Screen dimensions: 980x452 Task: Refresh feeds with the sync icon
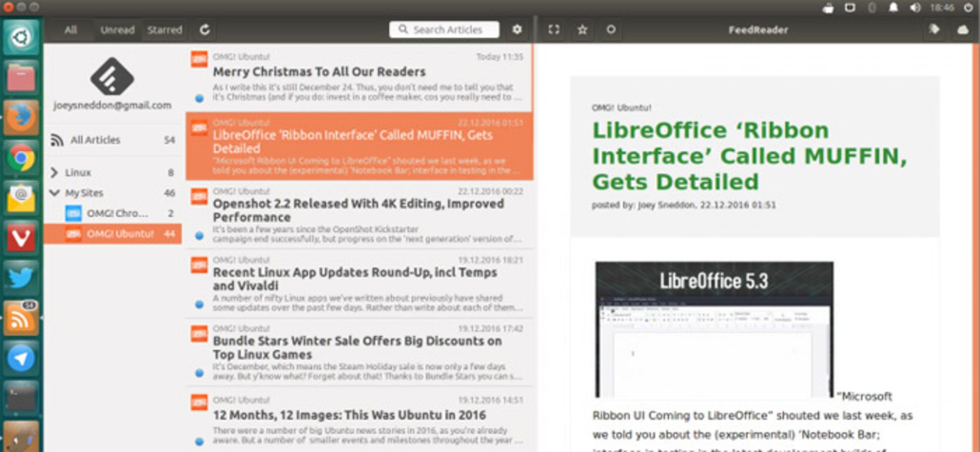[205, 30]
